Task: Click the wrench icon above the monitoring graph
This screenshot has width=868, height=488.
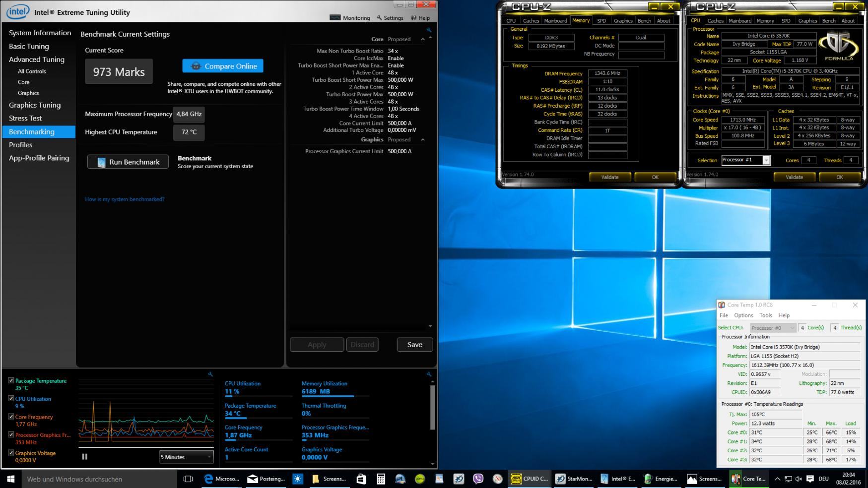Action: pos(210,374)
